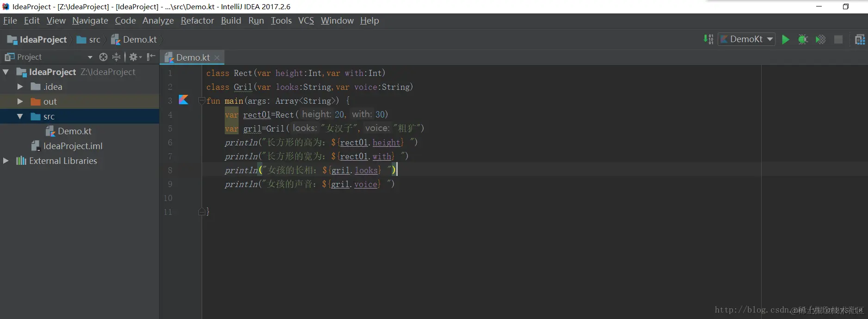
Task: Select External Libraries row
Action: pyautogui.click(x=80, y=161)
